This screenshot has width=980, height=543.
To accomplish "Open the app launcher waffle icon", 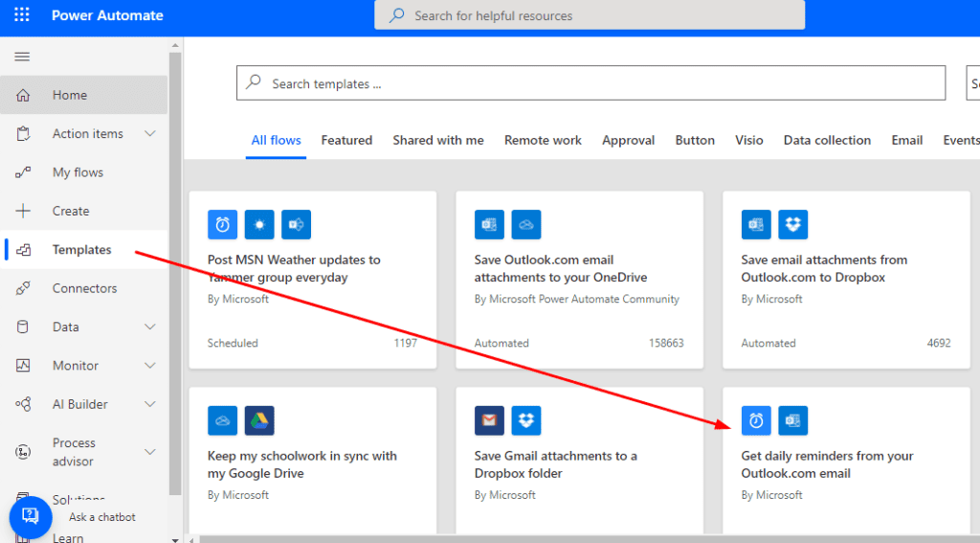I will tap(21, 15).
